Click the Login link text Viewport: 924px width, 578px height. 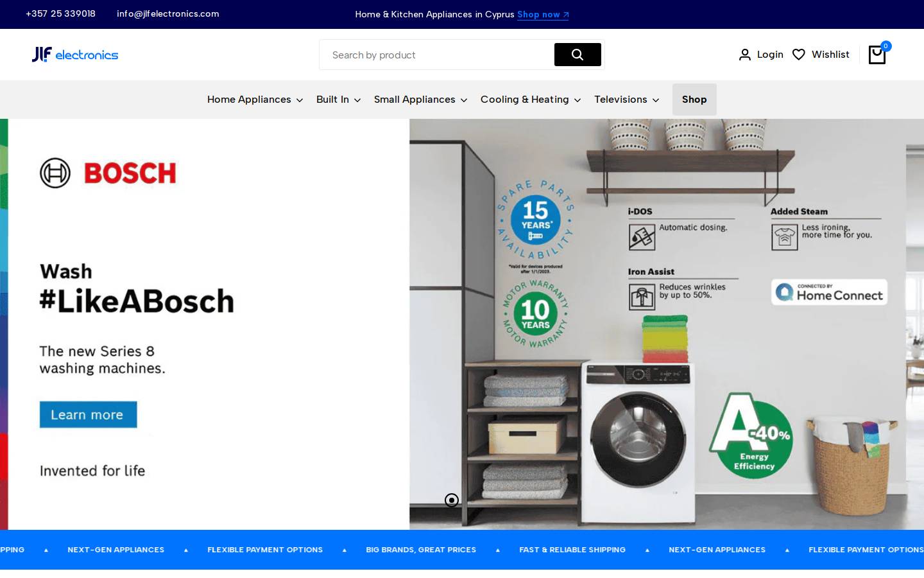point(770,55)
